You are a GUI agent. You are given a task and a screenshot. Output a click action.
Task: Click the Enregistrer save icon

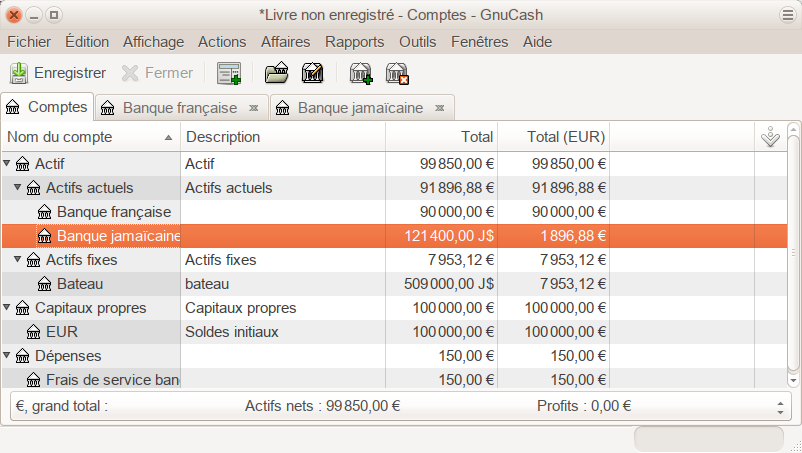click(19, 73)
